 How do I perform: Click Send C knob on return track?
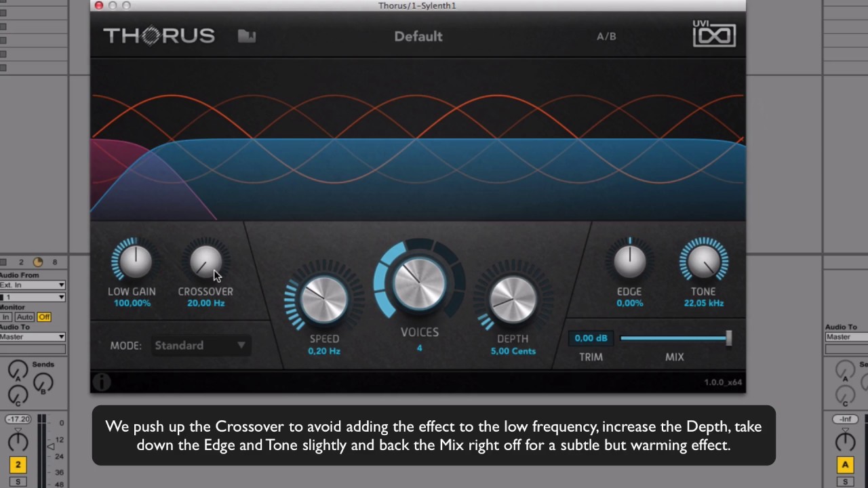point(845,394)
